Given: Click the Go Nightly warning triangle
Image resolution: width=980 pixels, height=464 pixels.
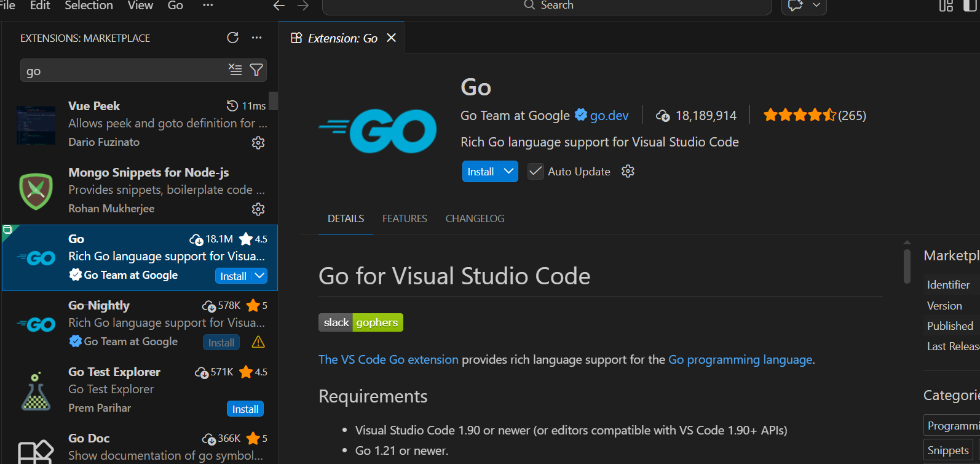Looking at the screenshot, I should pyautogui.click(x=258, y=342).
